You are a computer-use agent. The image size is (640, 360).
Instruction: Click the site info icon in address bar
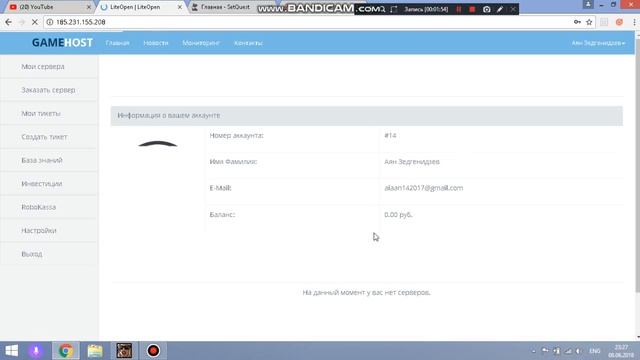[50, 22]
